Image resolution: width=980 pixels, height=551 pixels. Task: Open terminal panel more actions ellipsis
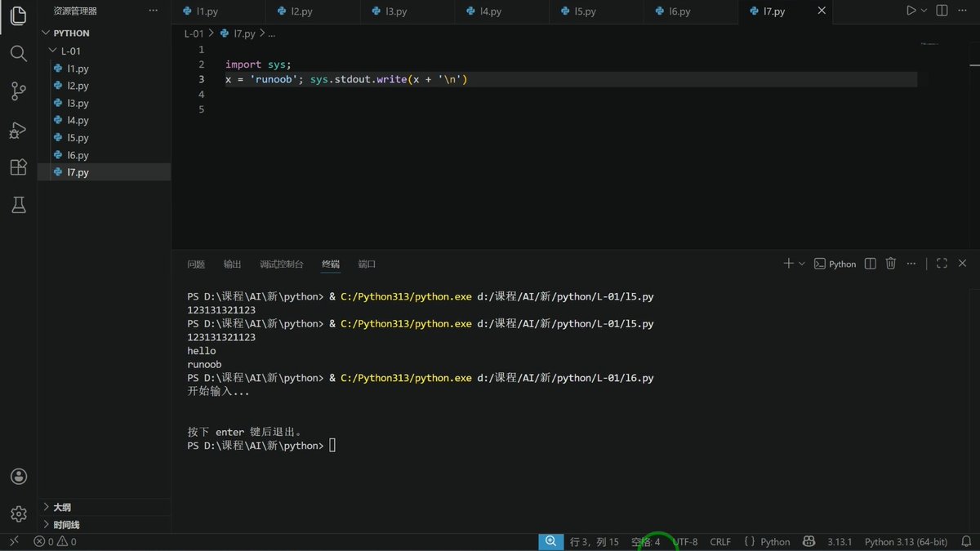coord(911,264)
